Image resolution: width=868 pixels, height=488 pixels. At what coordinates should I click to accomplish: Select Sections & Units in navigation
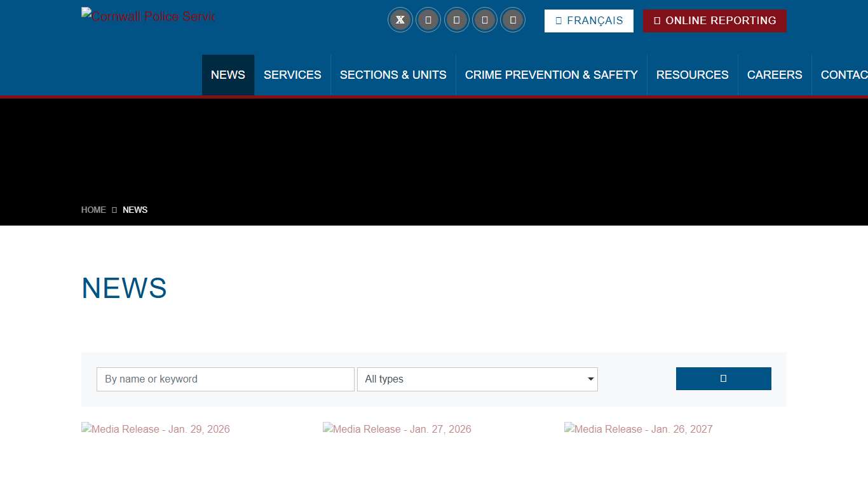[x=393, y=75]
